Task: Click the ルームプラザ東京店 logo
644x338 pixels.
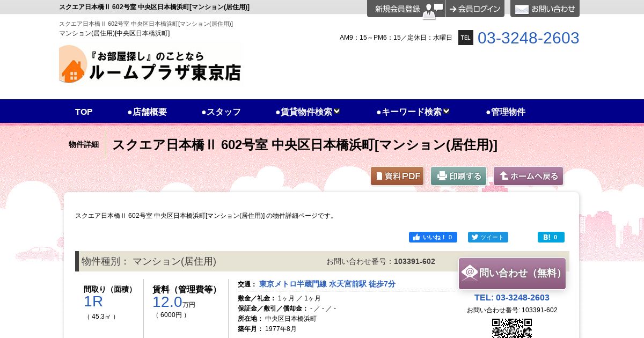Action: point(150,63)
